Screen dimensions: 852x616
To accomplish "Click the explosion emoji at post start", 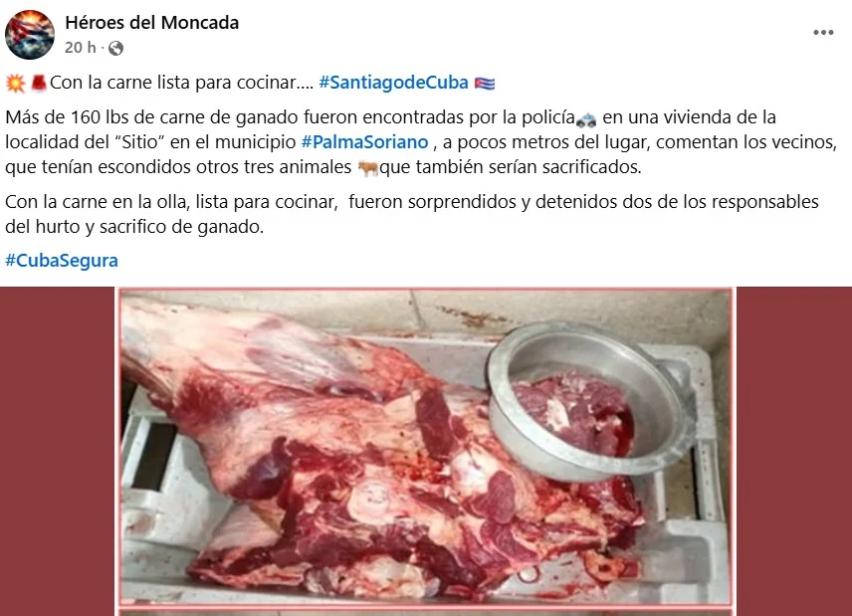I will click(x=16, y=84).
